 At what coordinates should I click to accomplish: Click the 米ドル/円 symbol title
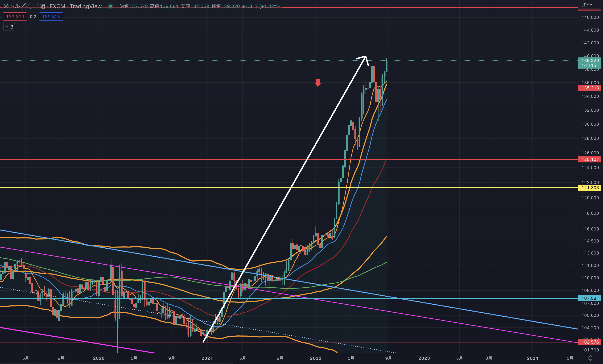(x=17, y=6)
